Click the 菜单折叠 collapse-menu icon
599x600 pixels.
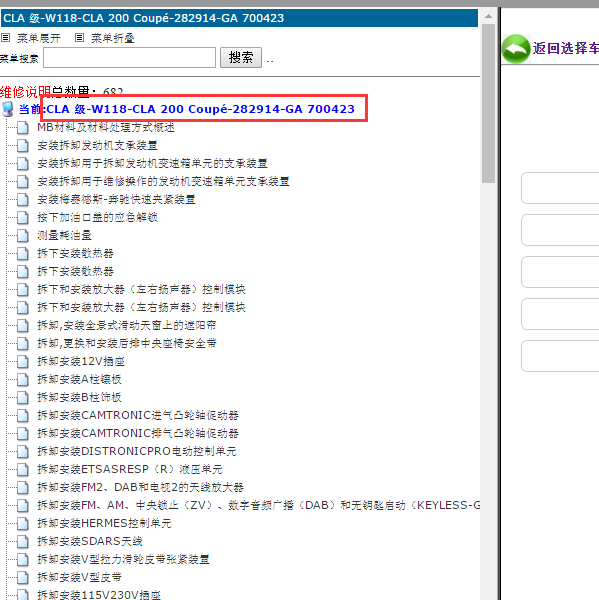(x=79, y=38)
